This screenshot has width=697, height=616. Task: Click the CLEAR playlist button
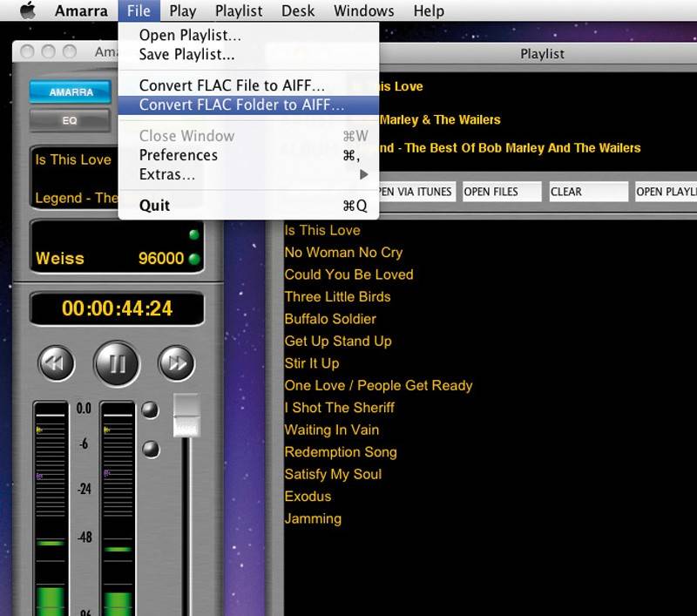(589, 192)
